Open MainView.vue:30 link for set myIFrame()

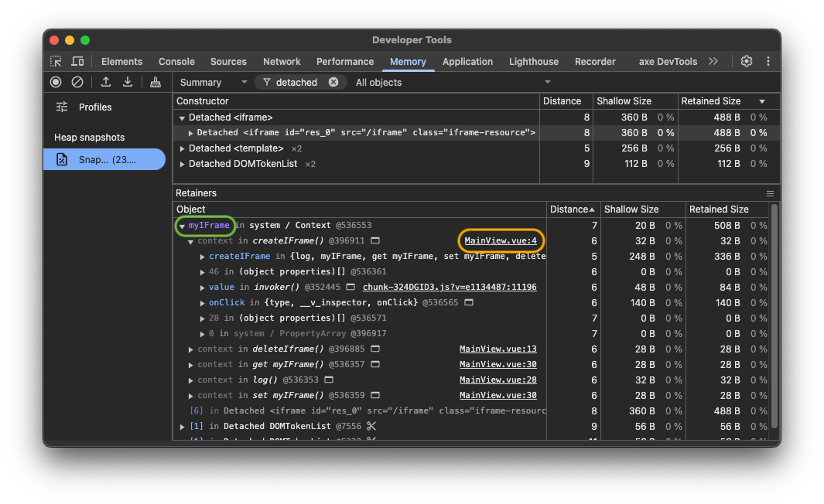coord(498,395)
